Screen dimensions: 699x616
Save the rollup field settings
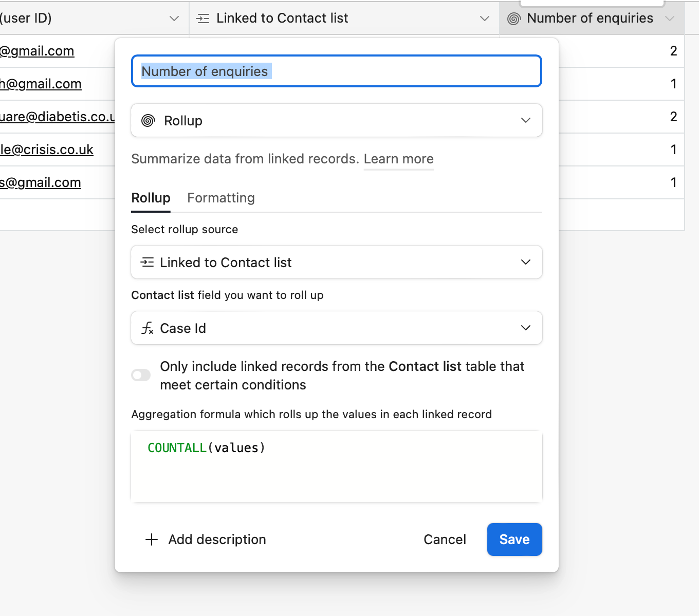514,539
